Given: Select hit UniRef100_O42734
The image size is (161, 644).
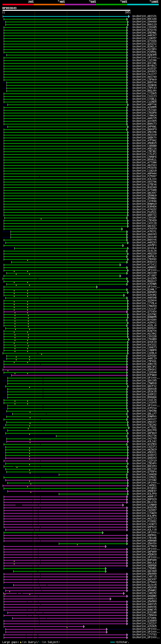Looking at the screenshot, I should click(x=144, y=436).
